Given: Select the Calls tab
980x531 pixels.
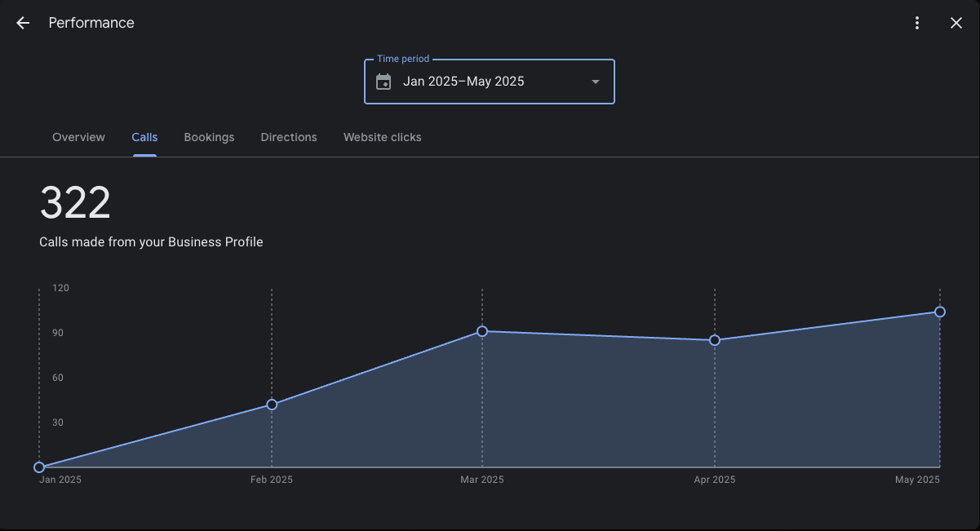Looking at the screenshot, I should pyautogui.click(x=144, y=137).
